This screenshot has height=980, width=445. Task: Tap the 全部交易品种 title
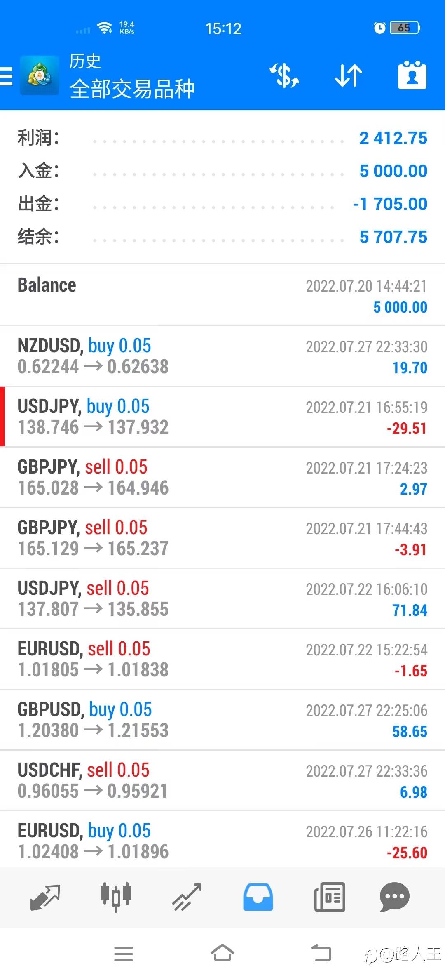coord(132,89)
